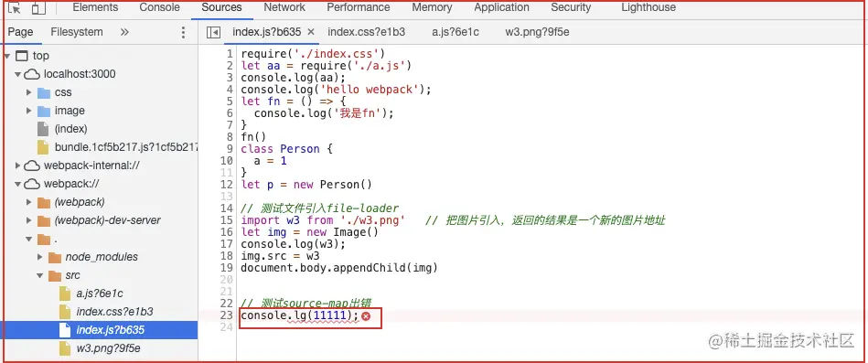
Task: Collapse the src folder arrow
Action: pos(40,275)
